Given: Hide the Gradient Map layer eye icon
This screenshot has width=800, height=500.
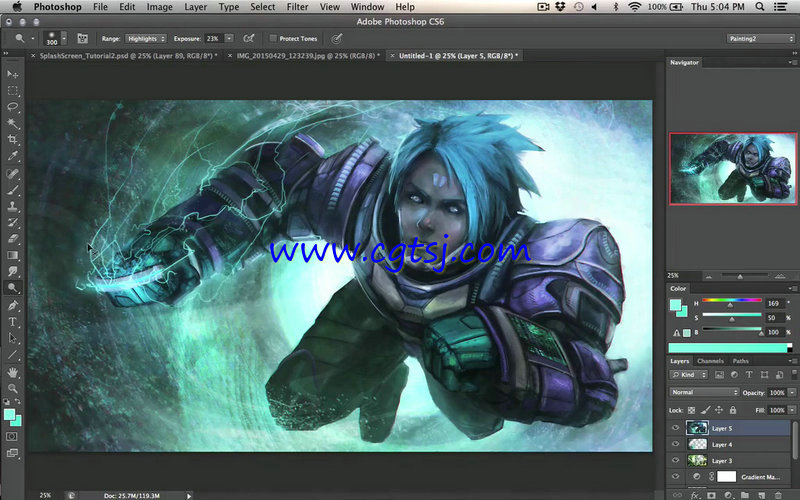Looking at the screenshot, I should point(676,477).
